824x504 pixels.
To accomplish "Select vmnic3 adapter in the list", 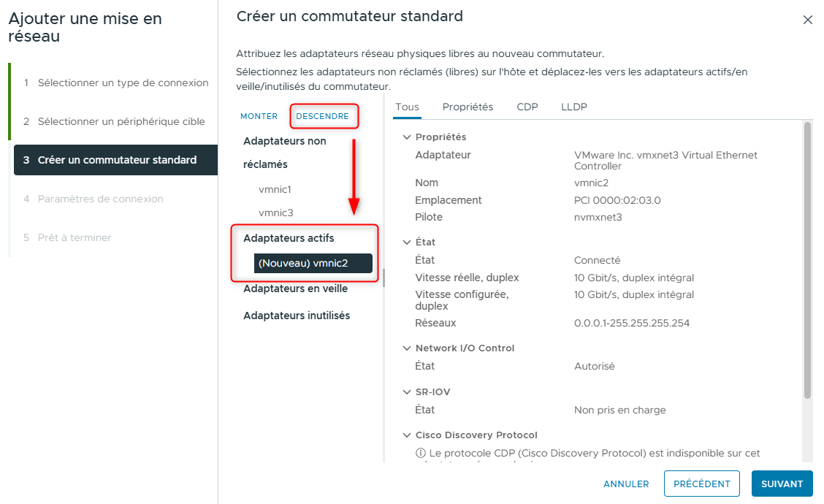I will tap(275, 213).
